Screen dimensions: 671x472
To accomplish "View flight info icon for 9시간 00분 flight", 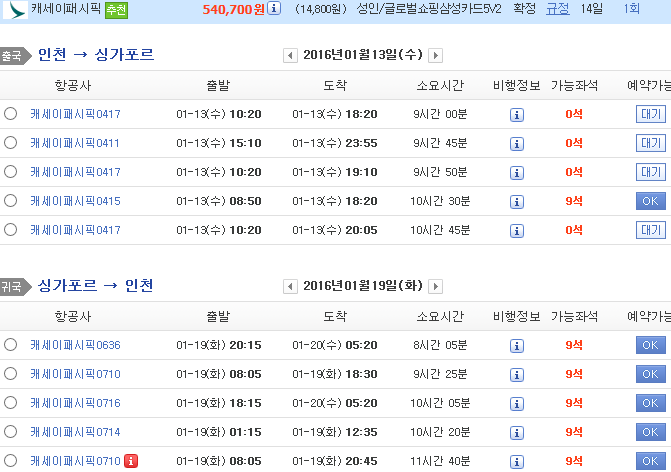I will (x=517, y=115).
